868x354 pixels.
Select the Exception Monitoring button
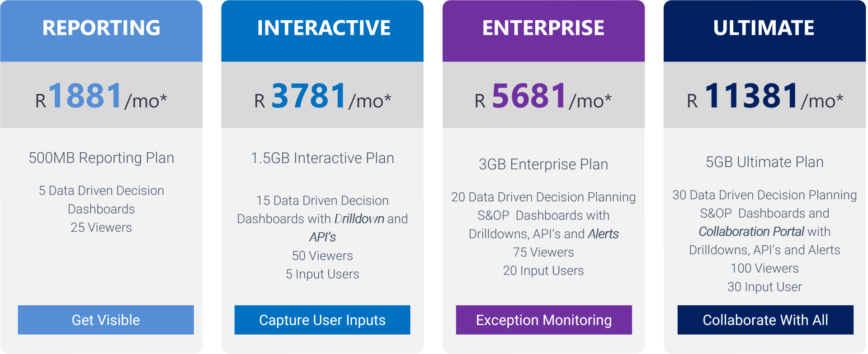pyautogui.click(x=543, y=320)
